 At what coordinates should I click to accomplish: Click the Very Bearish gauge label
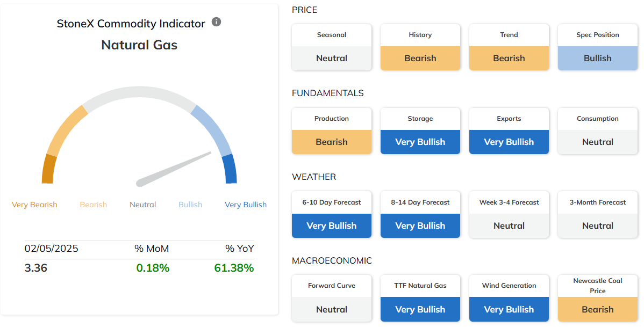coord(34,205)
